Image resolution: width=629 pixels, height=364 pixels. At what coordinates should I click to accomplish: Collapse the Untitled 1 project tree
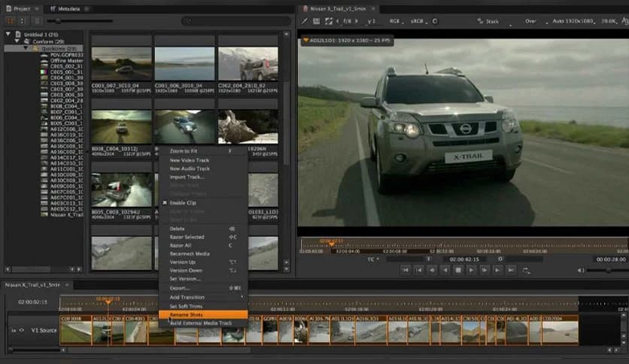coord(8,35)
